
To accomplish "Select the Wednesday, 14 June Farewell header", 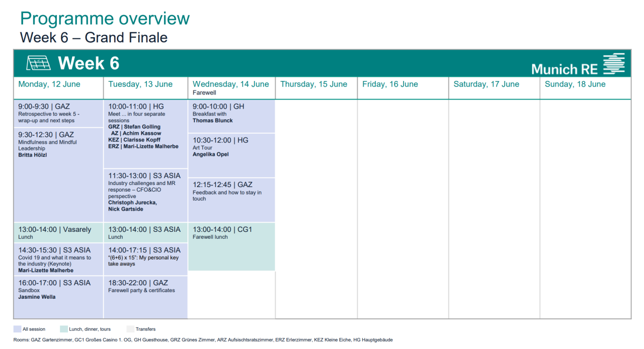I will (230, 88).
